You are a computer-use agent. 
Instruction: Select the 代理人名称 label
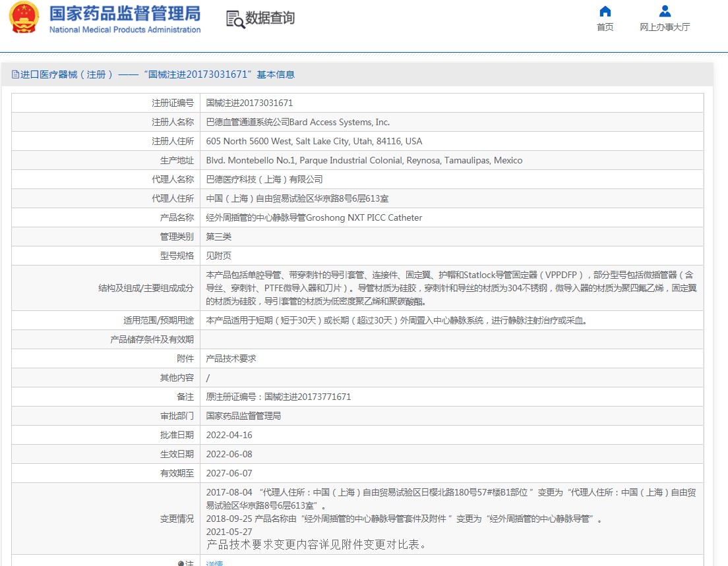point(173,179)
